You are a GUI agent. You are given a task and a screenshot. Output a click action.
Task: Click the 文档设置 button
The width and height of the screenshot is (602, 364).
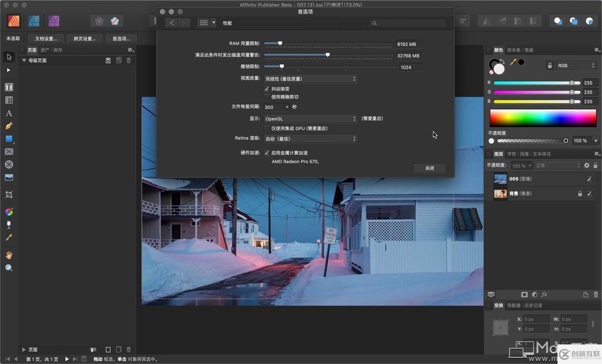[x=46, y=39]
